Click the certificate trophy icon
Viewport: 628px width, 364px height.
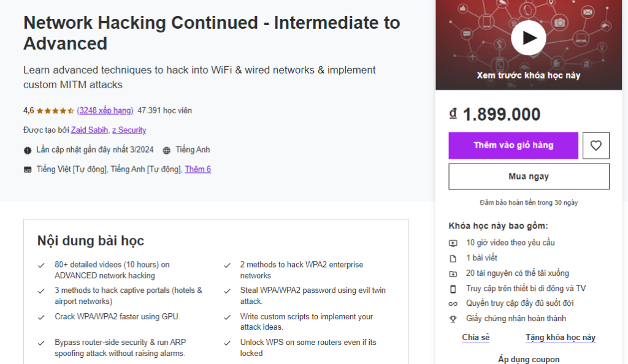point(453,319)
